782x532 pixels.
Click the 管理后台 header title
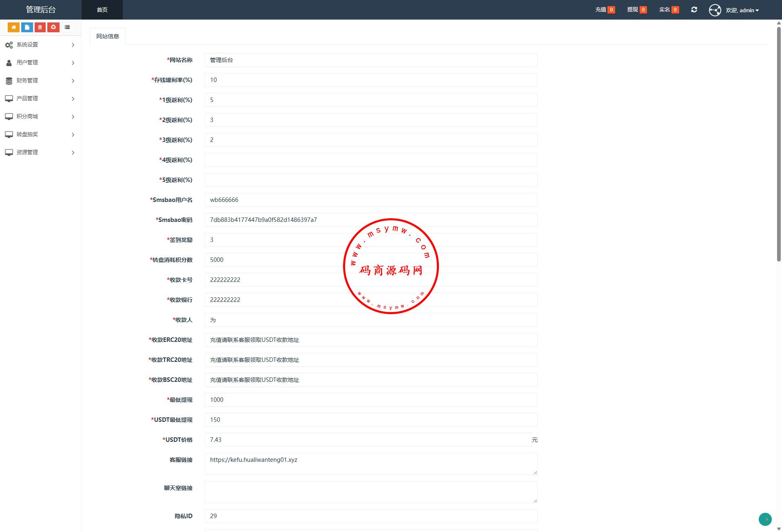[x=41, y=10]
